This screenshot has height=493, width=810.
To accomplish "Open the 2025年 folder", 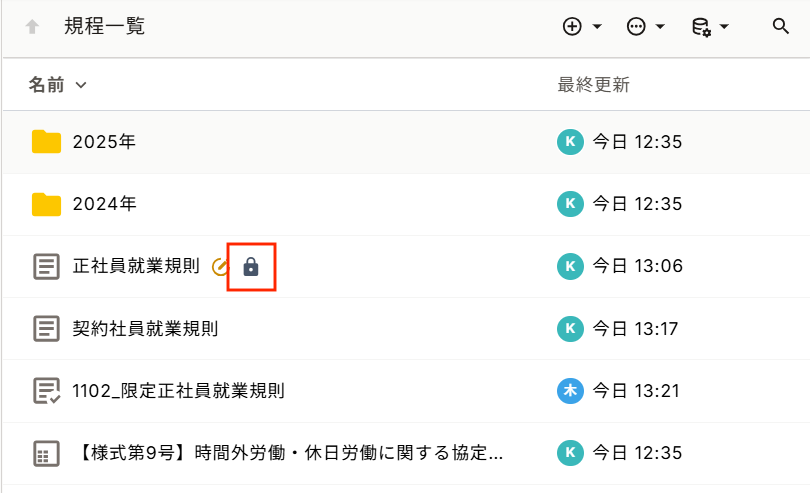I will coord(104,142).
